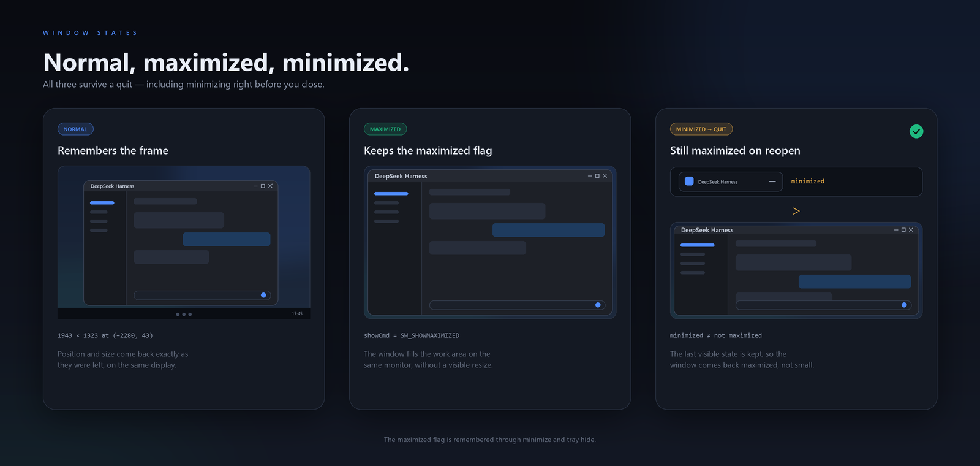Maximize the window in the Normal card
The image size is (980, 466).
[263, 186]
